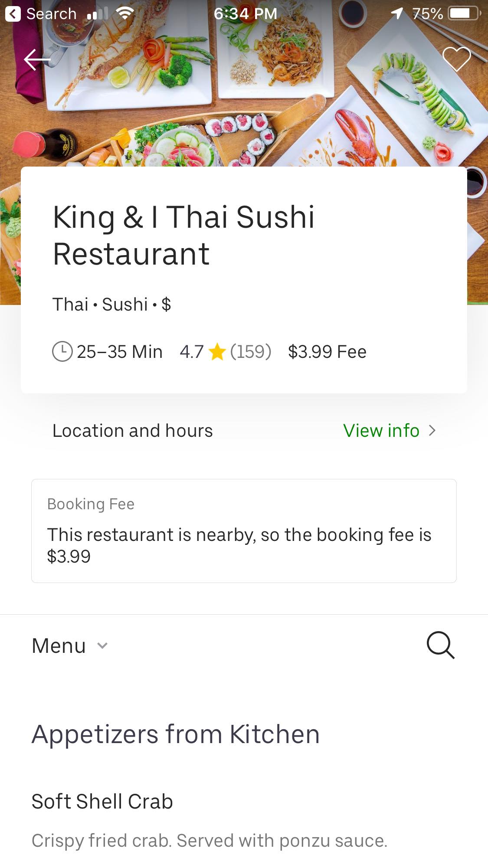The image size is (488, 868).
Task: Tap the Booking Fee info box
Action: (244, 531)
